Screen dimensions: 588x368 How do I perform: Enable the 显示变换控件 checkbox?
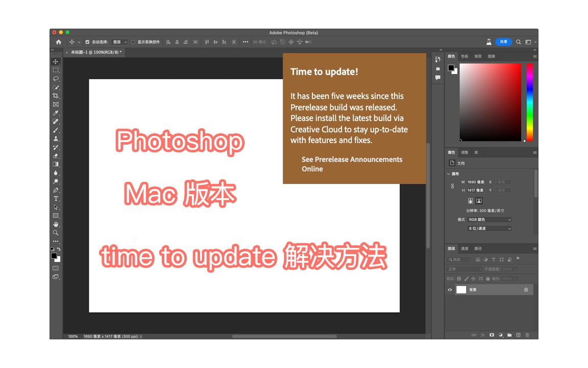[x=133, y=42]
